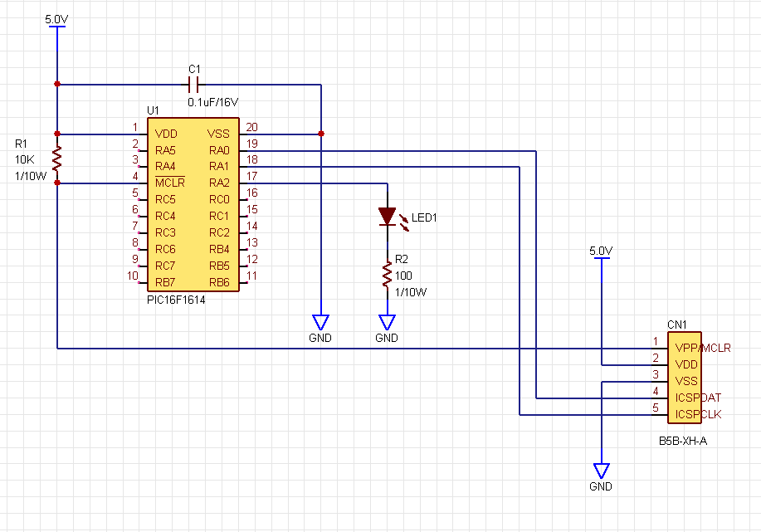Select the B5B-XH-A connector part label
Image resolution: width=761 pixels, height=532 pixels.
(x=683, y=442)
